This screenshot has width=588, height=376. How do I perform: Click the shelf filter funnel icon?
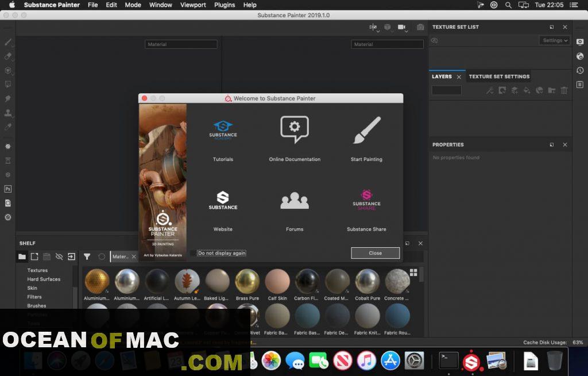click(x=87, y=256)
